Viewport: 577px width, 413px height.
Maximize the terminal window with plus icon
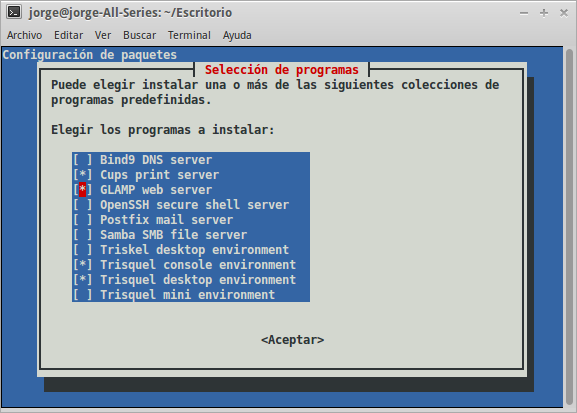pyautogui.click(x=544, y=13)
